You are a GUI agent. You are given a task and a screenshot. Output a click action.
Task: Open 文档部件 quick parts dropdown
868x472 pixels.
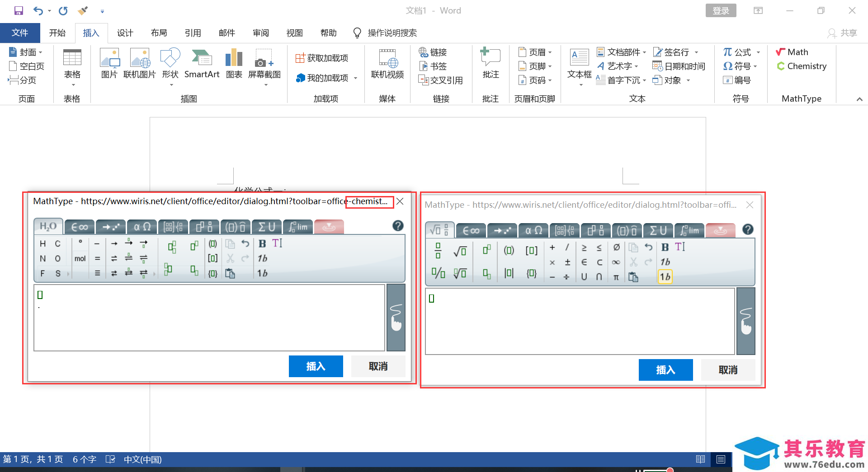click(622, 52)
